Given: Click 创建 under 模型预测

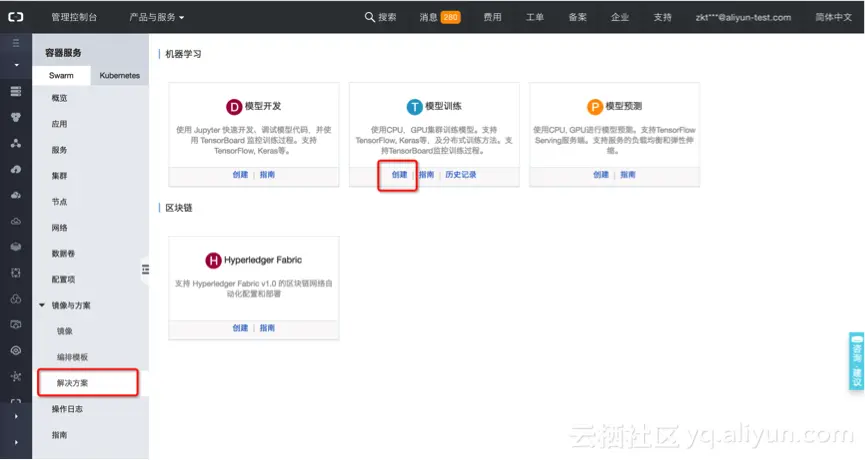Looking at the screenshot, I should pos(601,175).
